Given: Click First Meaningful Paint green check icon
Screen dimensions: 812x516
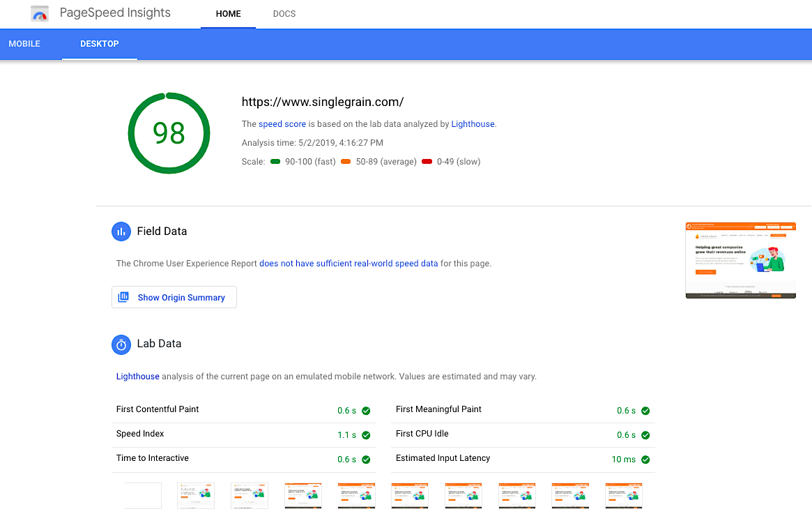Looking at the screenshot, I should [645, 411].
